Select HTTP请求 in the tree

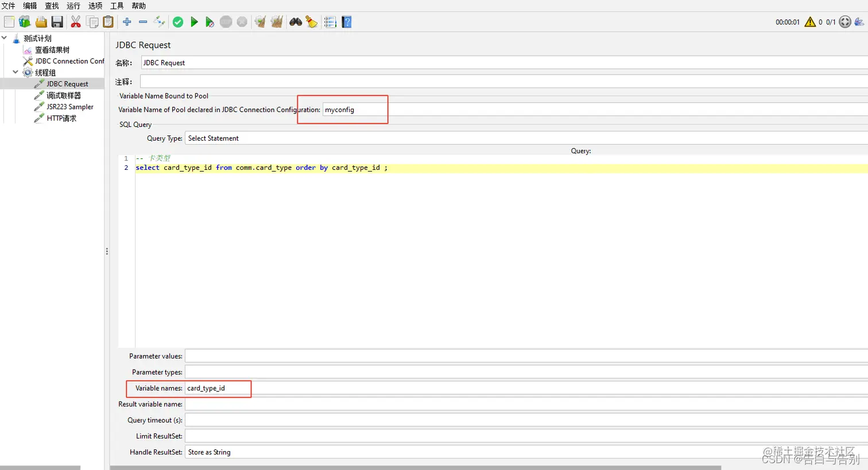tap(61, 118)
